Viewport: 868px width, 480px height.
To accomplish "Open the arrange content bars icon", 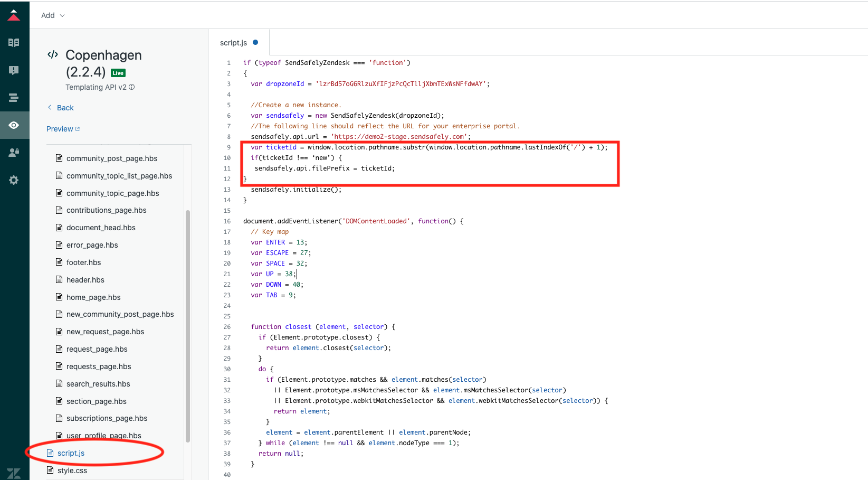I will pos(14,98).
